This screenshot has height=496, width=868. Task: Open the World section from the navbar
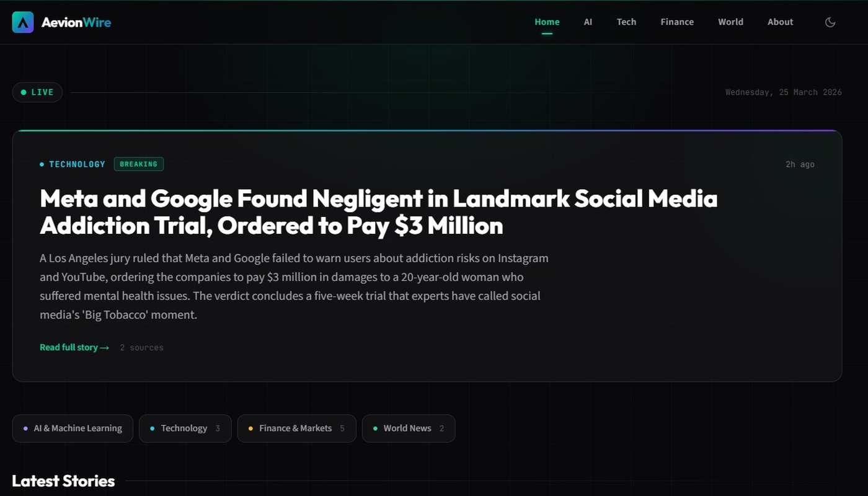730,22
